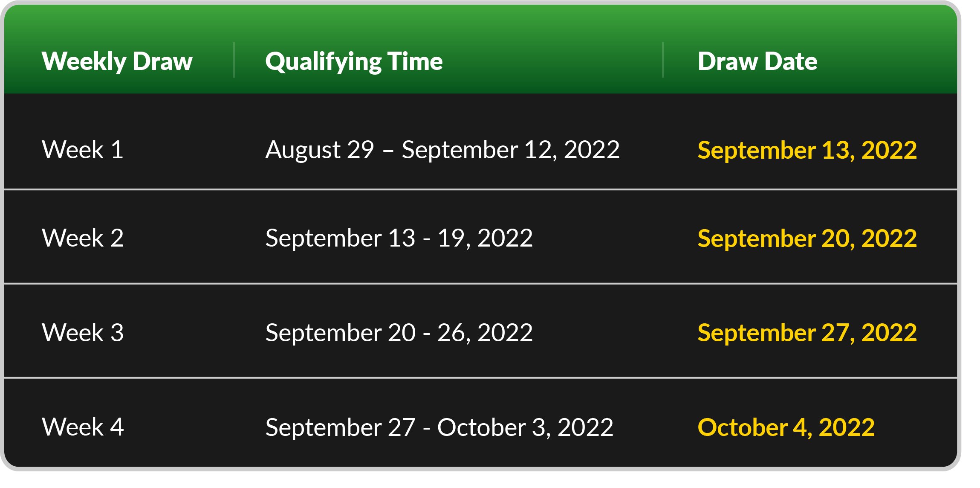The width and height of the screenshot is (980, 488).
Task: Click August 29 – September 12, 2022 text
Action: (442, 150)
